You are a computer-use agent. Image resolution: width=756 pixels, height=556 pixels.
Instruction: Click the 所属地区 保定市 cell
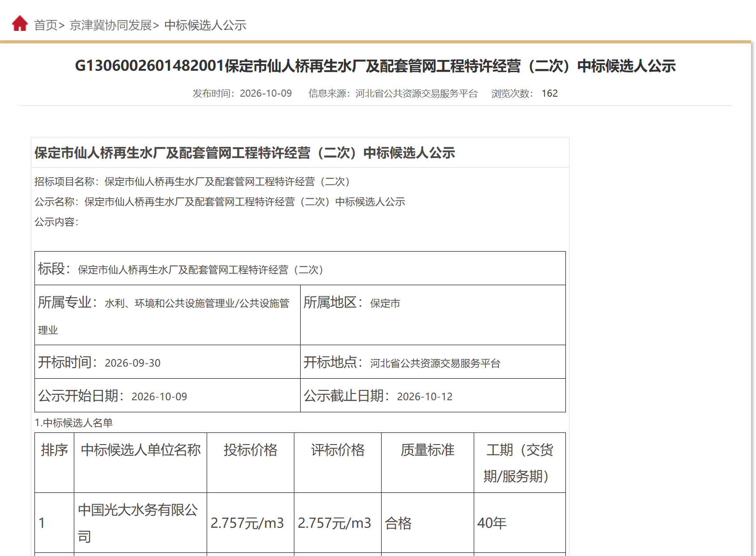[x=433, y=315]
